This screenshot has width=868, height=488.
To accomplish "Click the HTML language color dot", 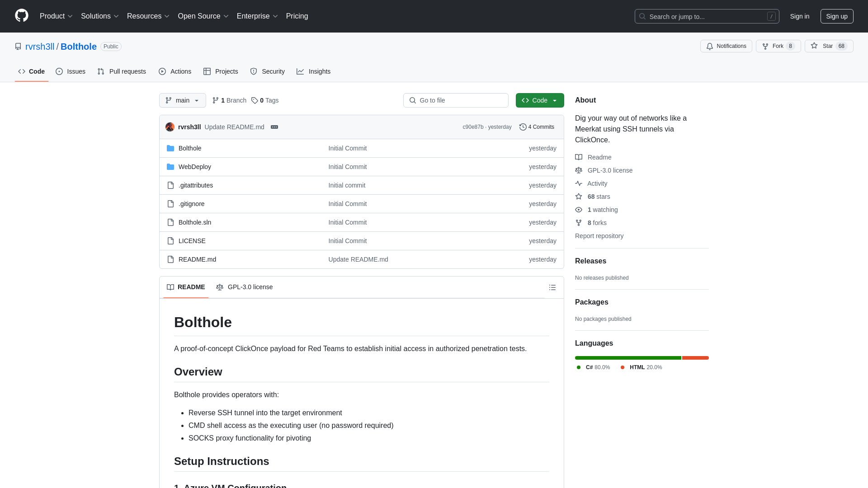I will click(623, 367).
